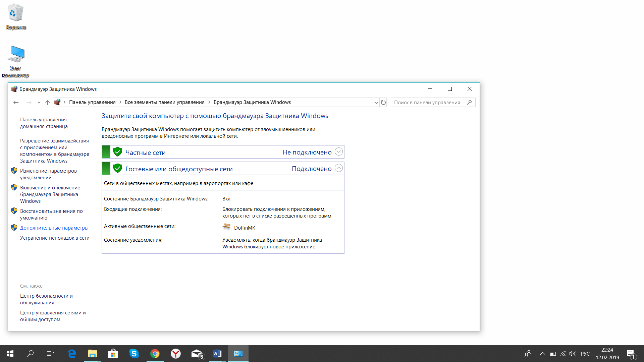This screenshot has width=644, height=362.
Task: Open Устранение неполадок в сети link
Action: point(55,238)
